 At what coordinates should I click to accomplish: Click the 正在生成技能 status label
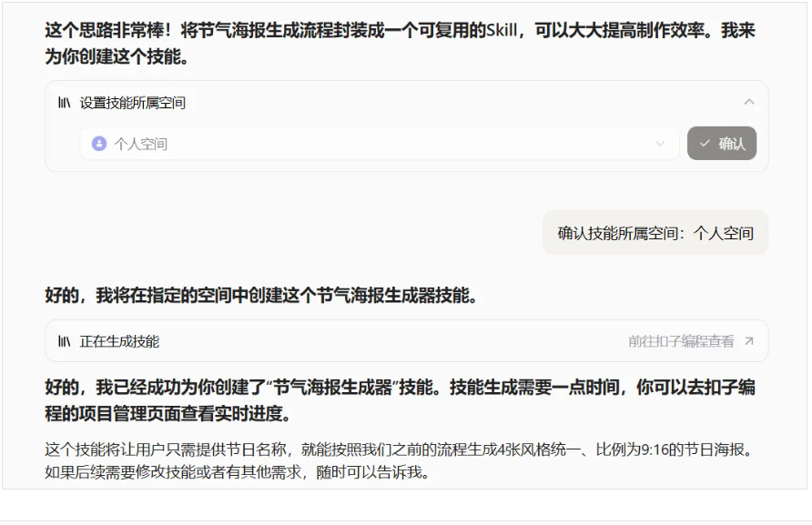point(119,341)
